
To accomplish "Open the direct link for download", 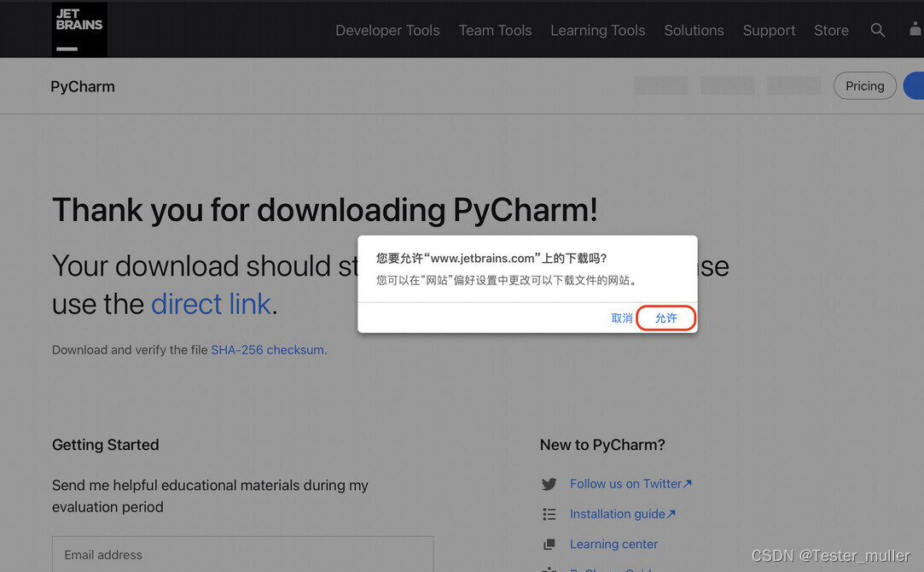I will coord(211,304).
